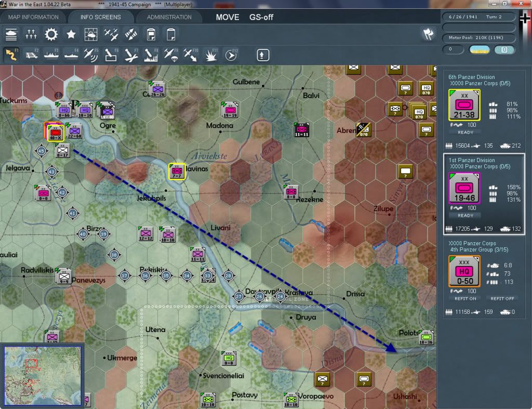This screenshot has width=532, height=409.
Task: Select F8 bomb city mode
Action: point(151,55)
